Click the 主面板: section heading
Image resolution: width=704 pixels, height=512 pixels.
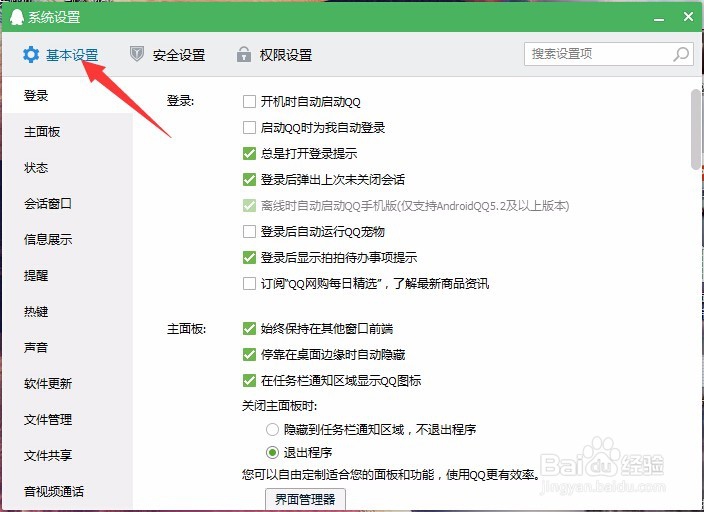tap(186, 329)
